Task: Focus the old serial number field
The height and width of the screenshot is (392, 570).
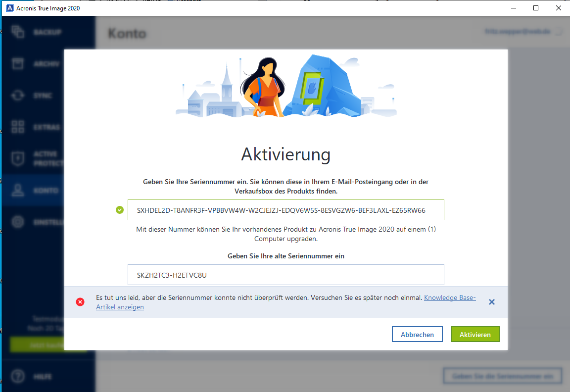Action: (x=285, y=275)
